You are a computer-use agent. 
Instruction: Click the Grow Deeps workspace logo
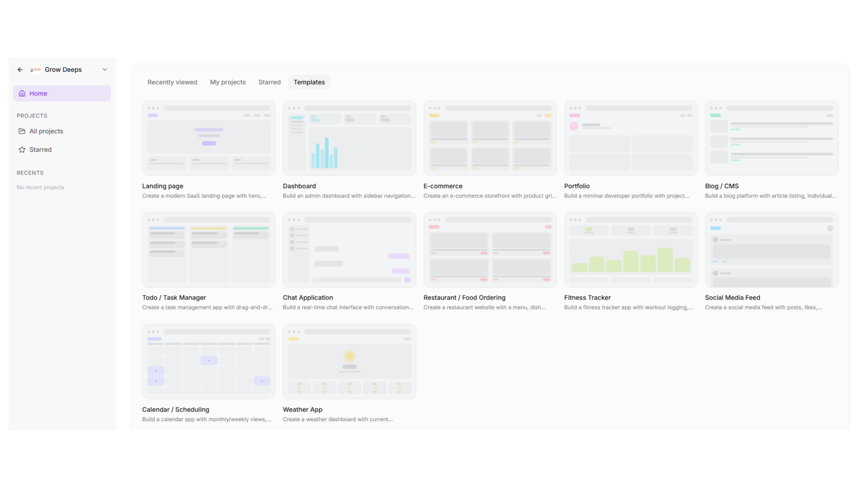tap(36, 70)
